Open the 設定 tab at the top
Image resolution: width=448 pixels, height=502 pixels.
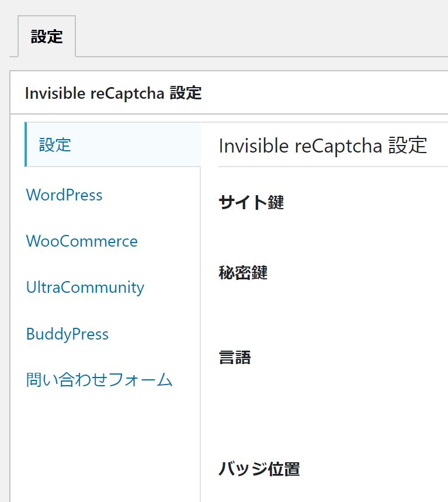(47, 36)
